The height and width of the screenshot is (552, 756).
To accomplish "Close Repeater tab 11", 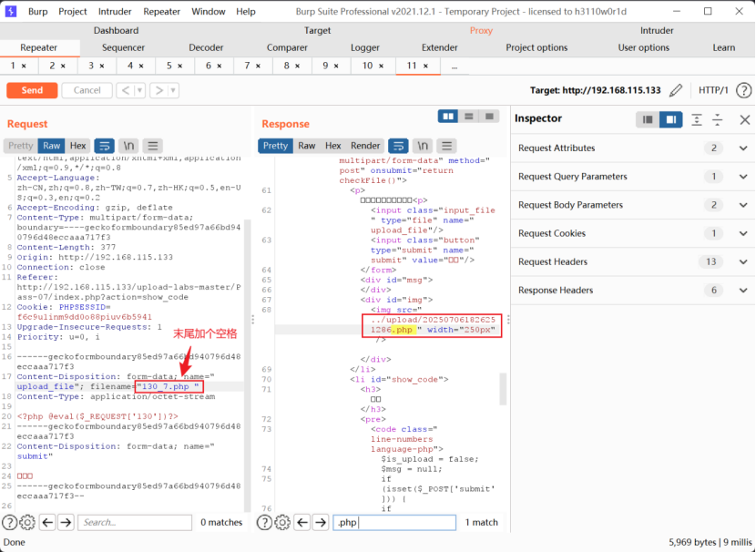I will pyautogui.click(x=425, y=66).
